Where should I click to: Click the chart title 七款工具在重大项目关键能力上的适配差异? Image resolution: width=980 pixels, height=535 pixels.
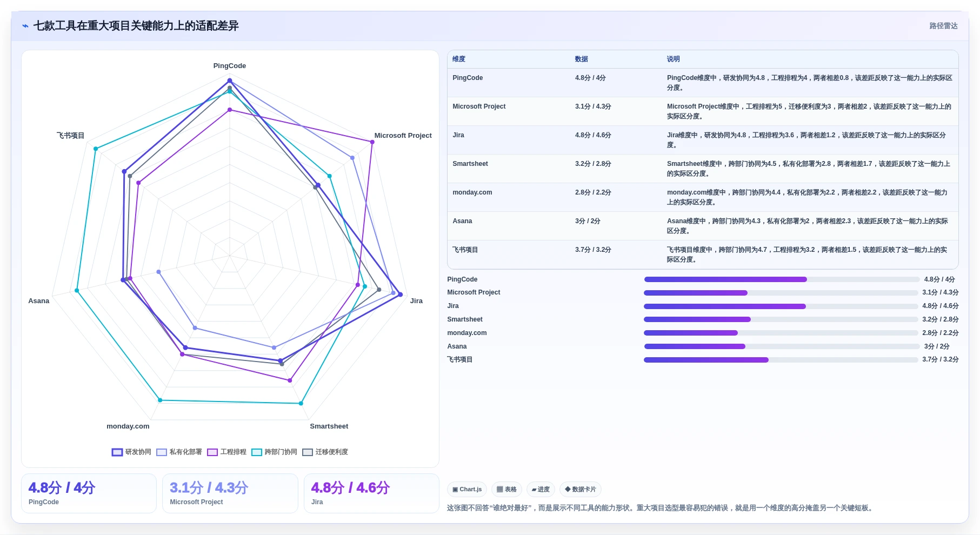coord(136,26)
